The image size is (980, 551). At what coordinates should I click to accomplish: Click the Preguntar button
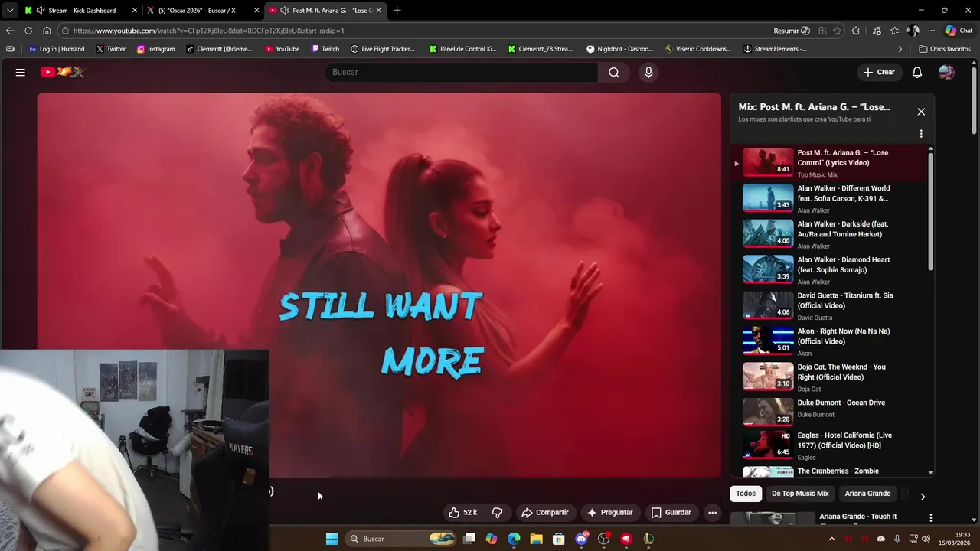(610, 513)
